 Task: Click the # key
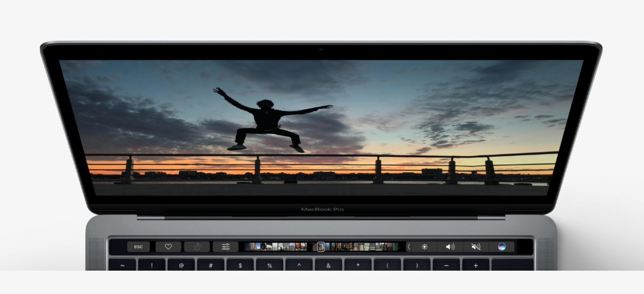(211, 265)
